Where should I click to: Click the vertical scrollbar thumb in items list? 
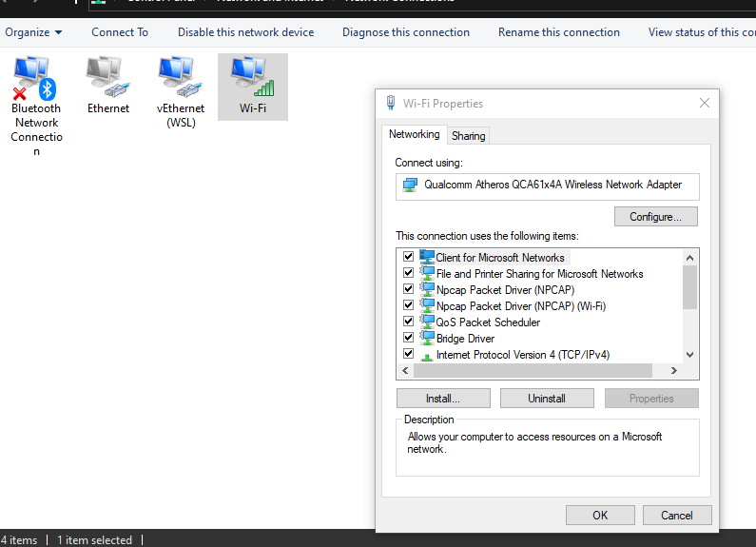click(x=690, y=287)
